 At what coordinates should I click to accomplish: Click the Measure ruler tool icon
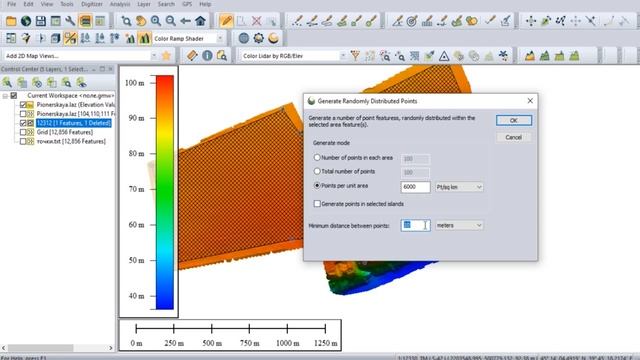192,56
